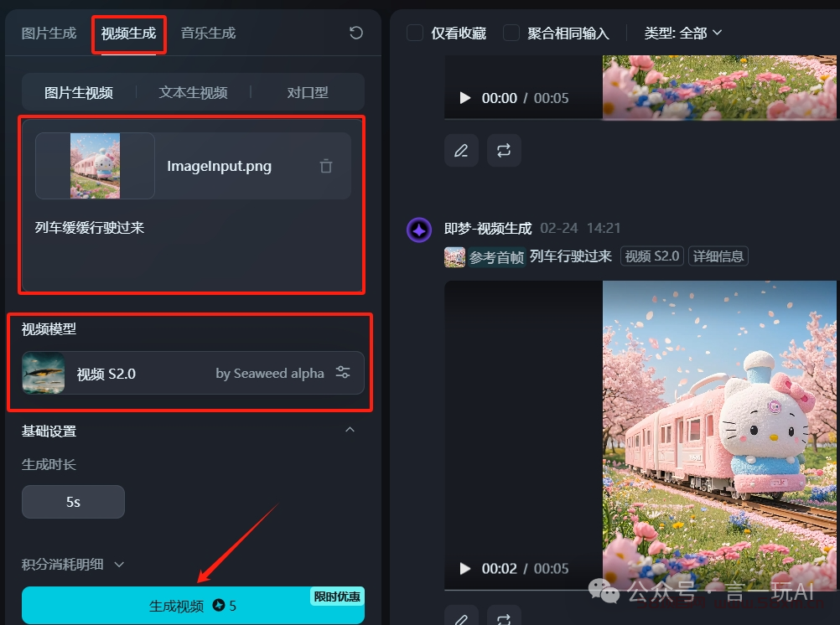Choose the 图片生视频 mode tab
The width and height of the screenshot is (840, 625).
tap(79, 93)
